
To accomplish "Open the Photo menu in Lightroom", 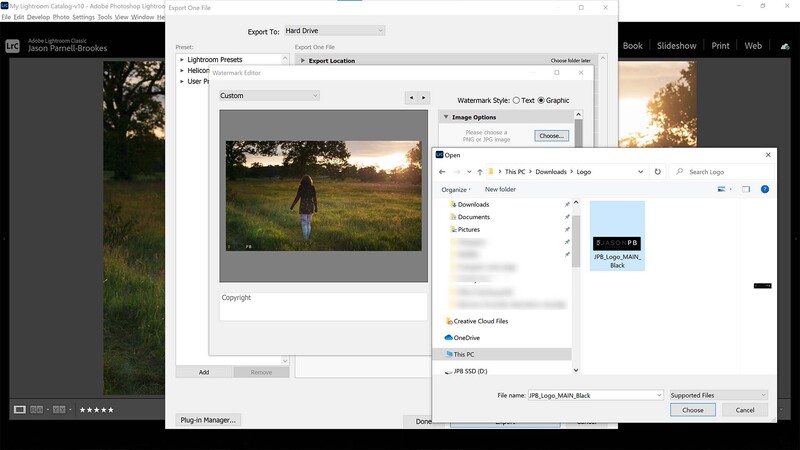I will 61,17.
